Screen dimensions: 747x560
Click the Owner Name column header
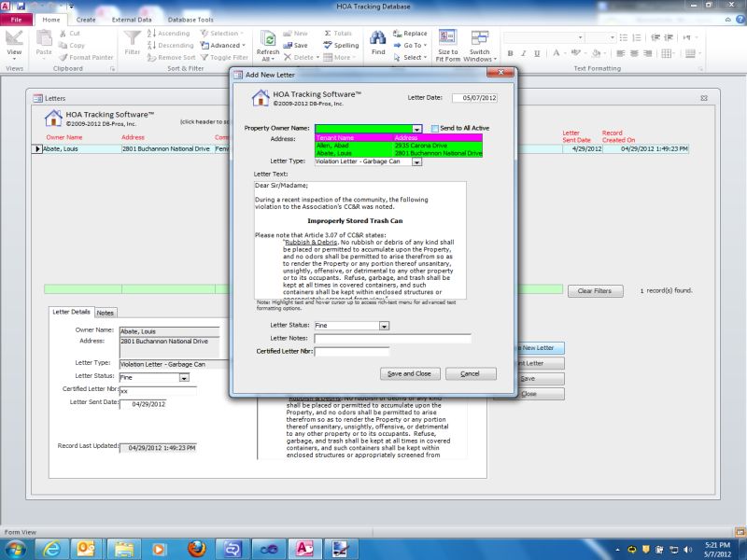63,137
